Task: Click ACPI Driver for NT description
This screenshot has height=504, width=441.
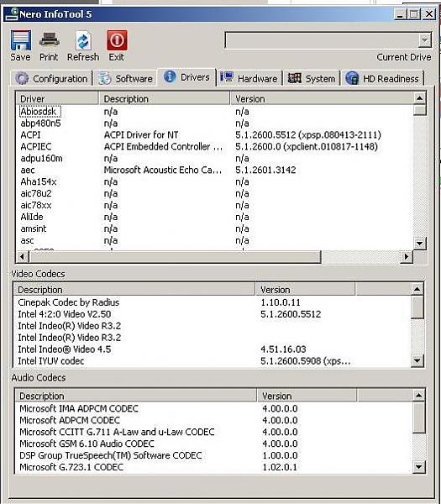Action: 141,135
